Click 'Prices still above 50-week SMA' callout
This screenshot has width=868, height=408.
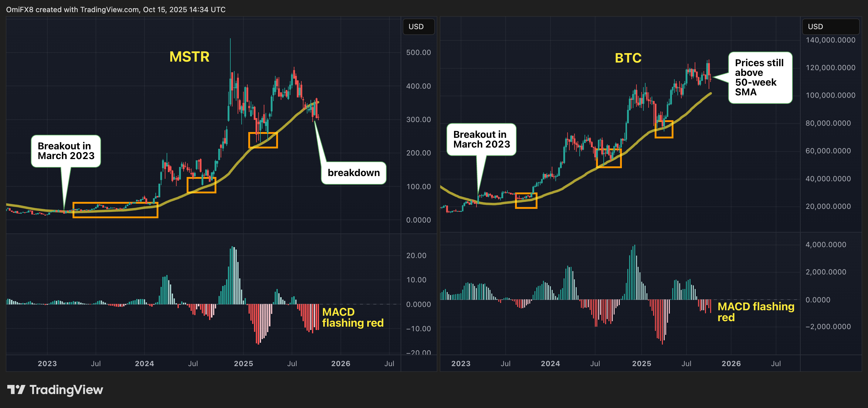coord(759,77)
